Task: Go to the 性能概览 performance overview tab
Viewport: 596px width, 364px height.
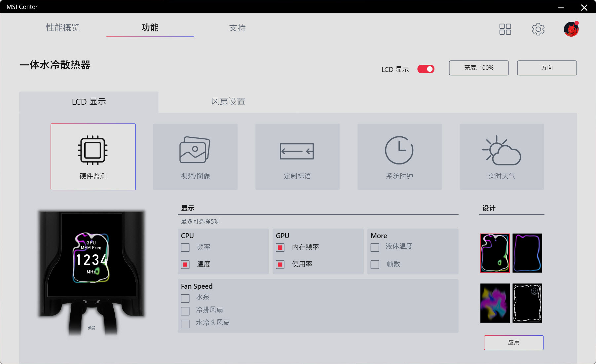Action: 62,28
